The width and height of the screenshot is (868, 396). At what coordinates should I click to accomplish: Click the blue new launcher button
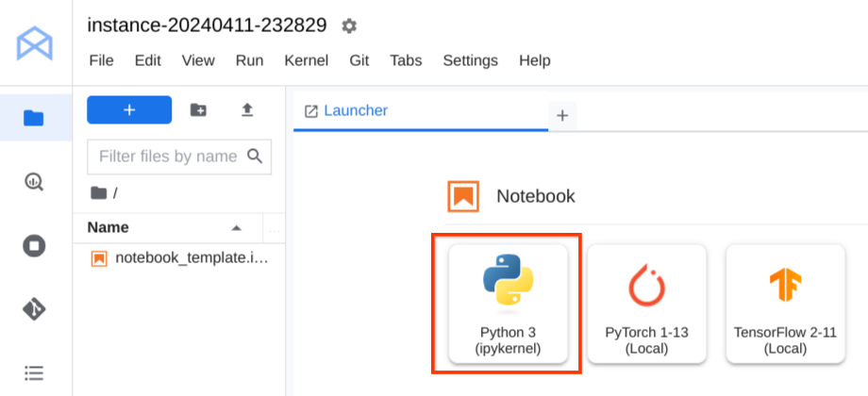(x=129, y=110)
